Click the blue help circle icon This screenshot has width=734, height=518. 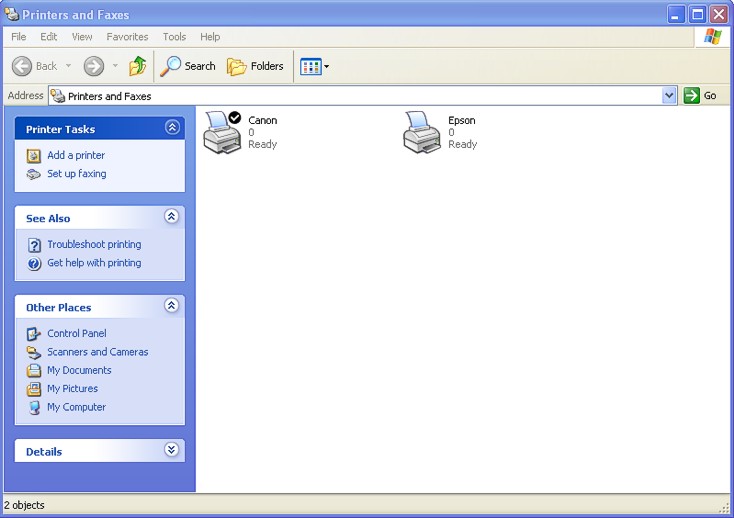point(34,264)
